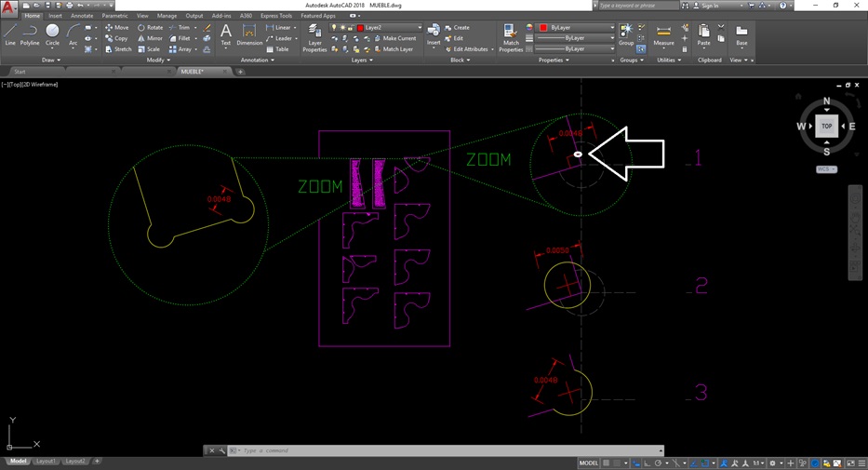Screen dimensions: 868x470
Task: Toggle grid display in status bar
Action: pos(607,463)
